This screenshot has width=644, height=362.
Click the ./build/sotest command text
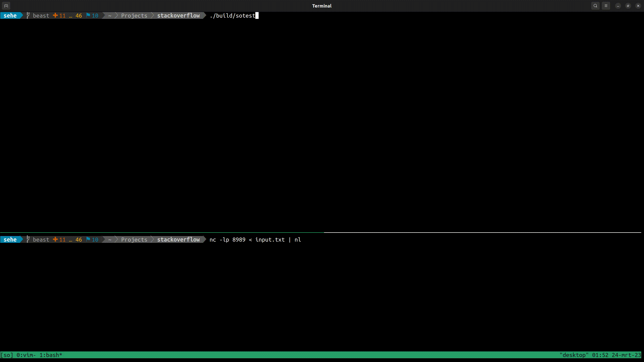pyautogui.click(x=232, y=16)
